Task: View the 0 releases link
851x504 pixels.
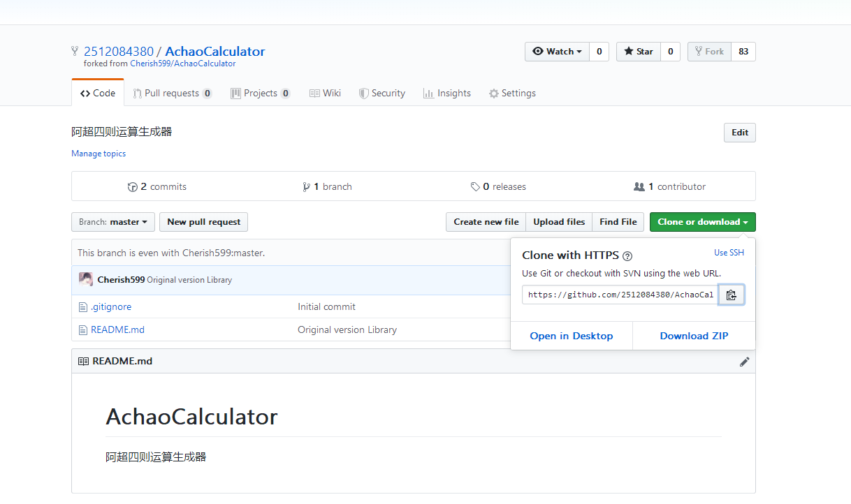Action: coord(498,187)
